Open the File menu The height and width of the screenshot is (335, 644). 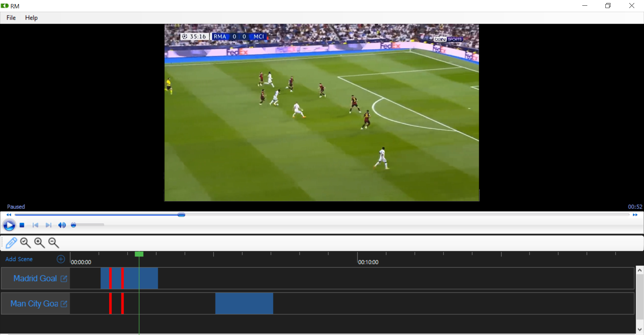(11, 18)
